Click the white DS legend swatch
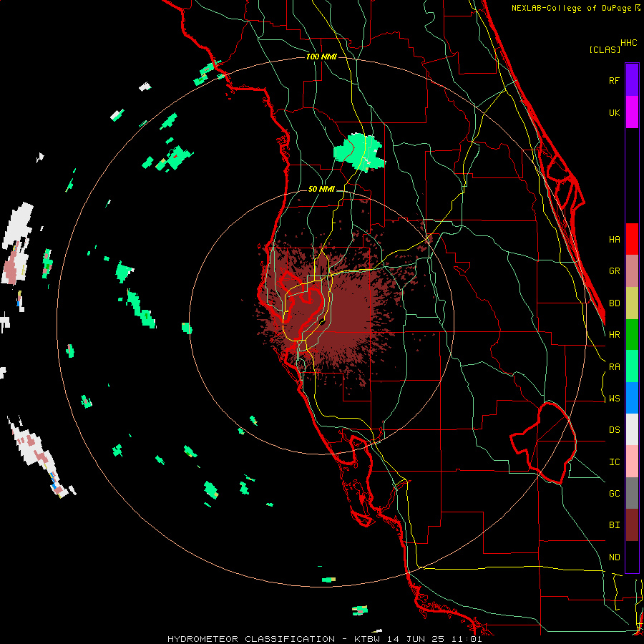Image resolution: width=644 pixels, height=644 pixels. coord(632,429)
